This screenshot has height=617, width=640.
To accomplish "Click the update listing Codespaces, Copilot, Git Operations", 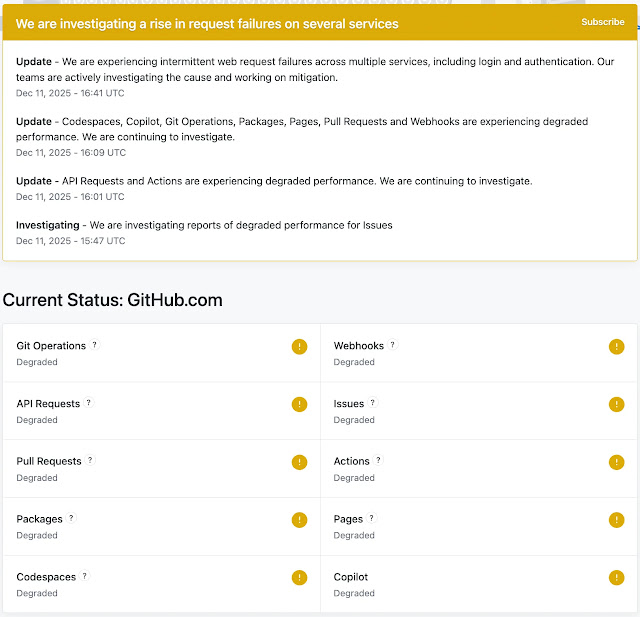I will pyautogui.click(x=302, y=129).
